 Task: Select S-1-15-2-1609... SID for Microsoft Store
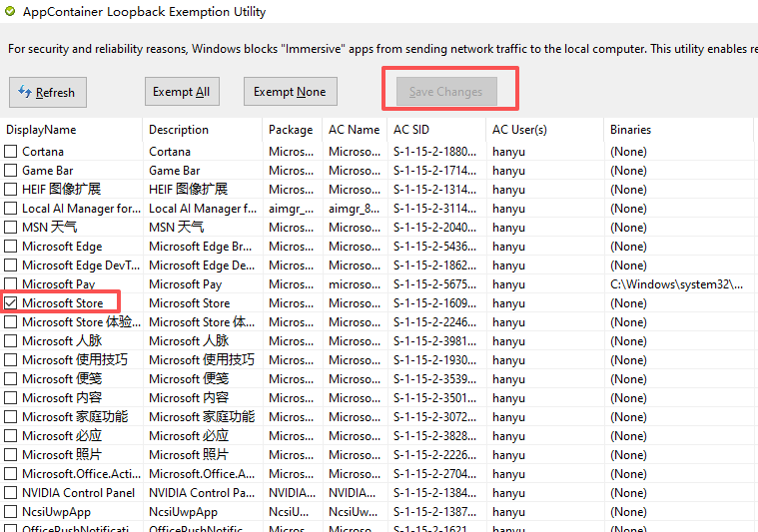coord(434,303)
